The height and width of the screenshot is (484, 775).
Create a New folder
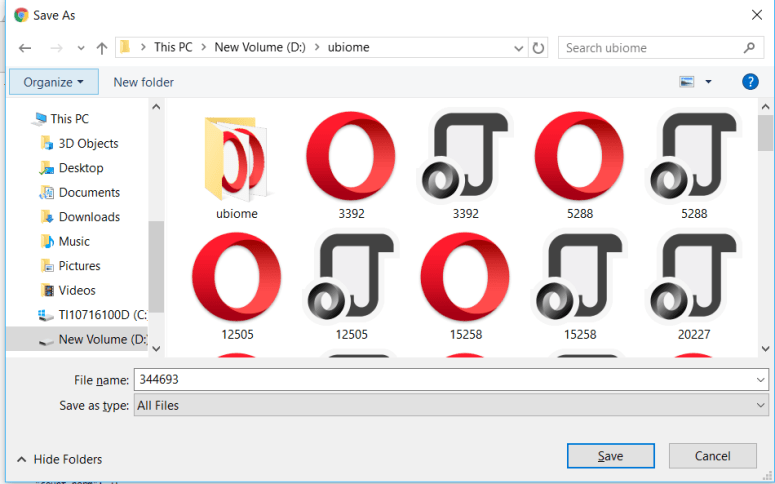tap(144, 82)
